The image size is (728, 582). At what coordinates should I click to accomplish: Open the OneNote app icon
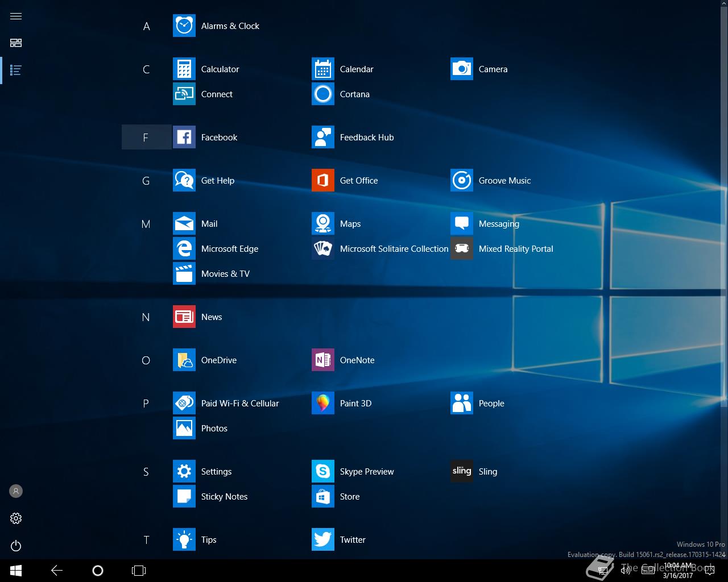(323, 360)
